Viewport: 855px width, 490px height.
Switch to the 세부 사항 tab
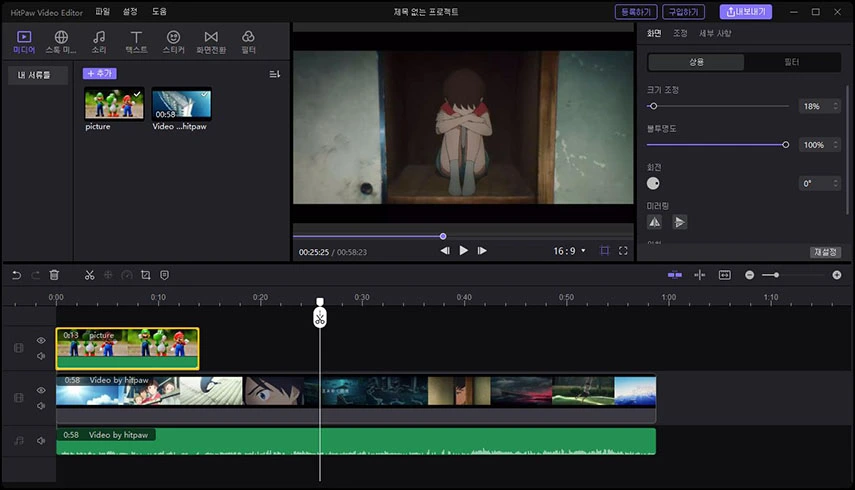pos(715,33)
